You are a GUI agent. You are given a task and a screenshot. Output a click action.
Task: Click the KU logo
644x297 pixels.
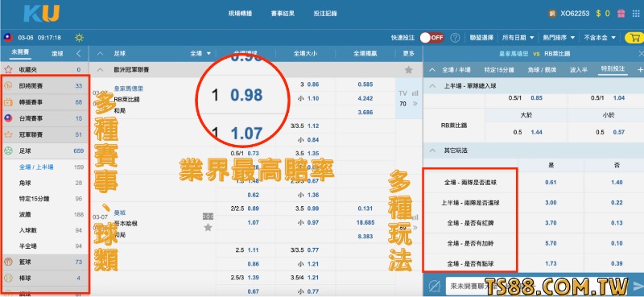[x=42, y=14]
